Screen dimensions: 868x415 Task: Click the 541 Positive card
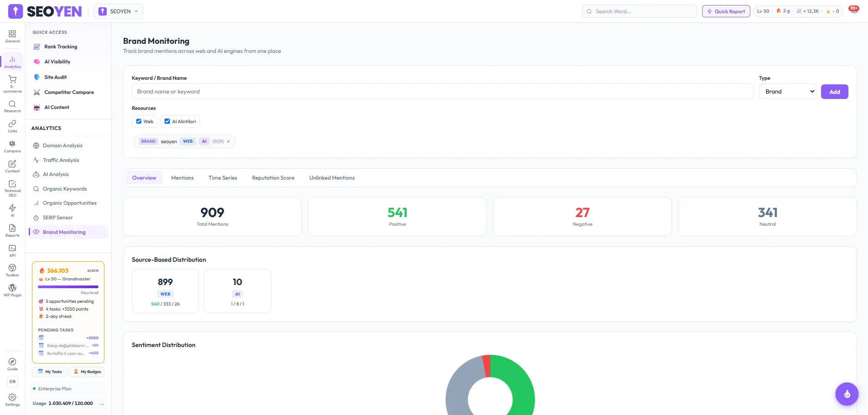398,217
